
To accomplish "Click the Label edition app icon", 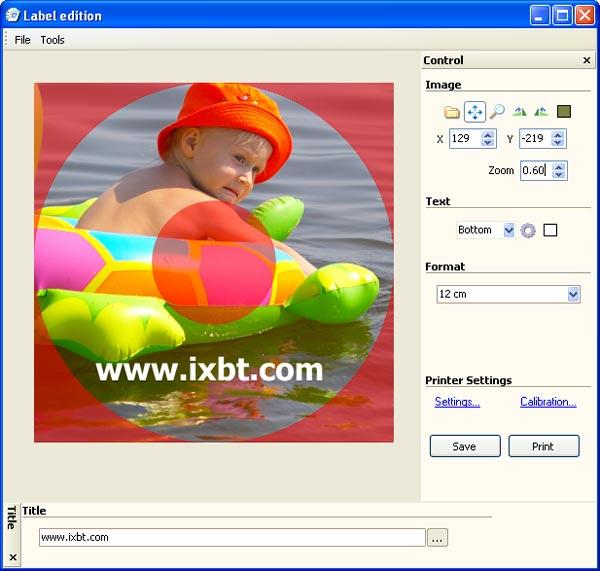I will coord(13,15).
